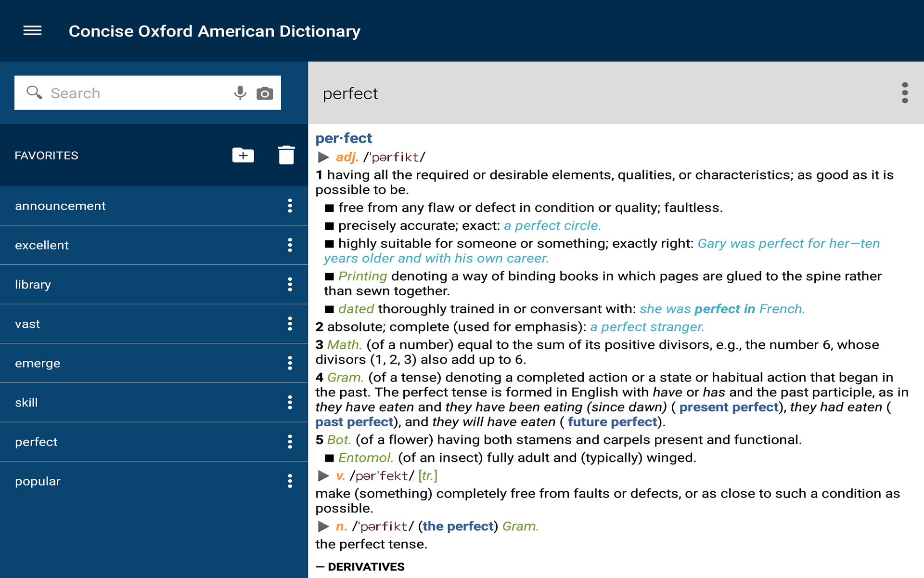Open the navigation drawer via hamburger icon
Viewport: 924px width, 578px height.
click(32, 31)
